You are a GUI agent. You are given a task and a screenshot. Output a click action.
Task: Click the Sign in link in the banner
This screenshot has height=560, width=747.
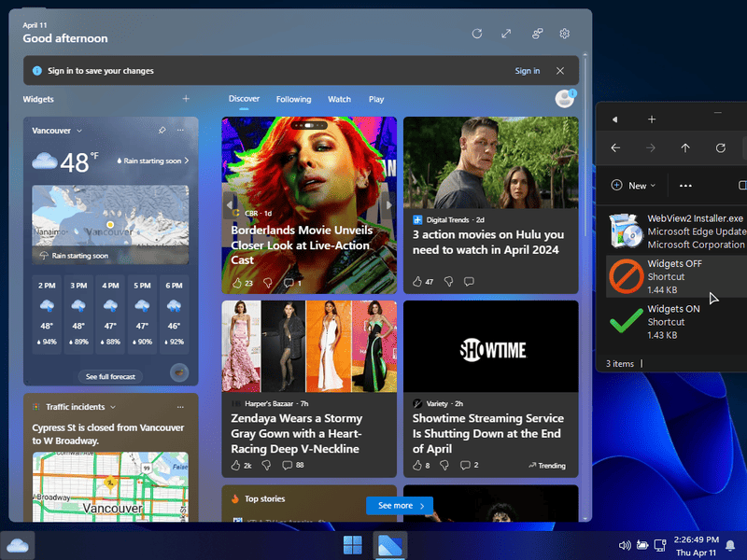click(528, 71)
